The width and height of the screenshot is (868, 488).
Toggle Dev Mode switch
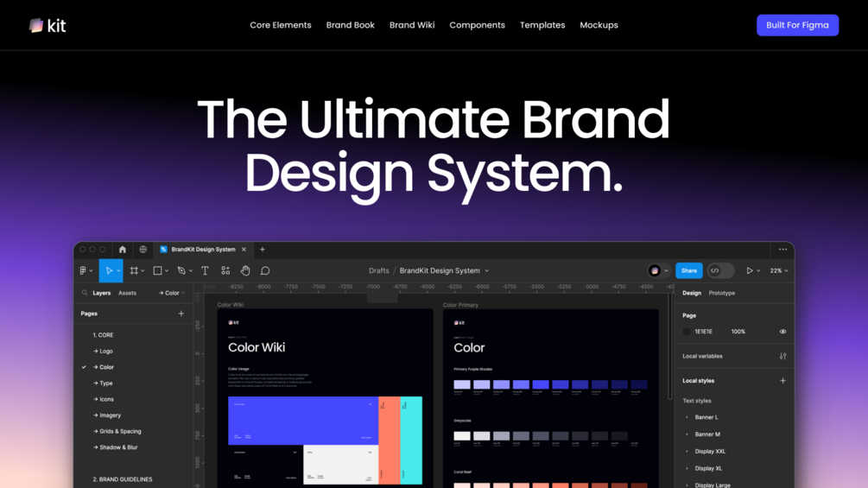tap(721, 270)
